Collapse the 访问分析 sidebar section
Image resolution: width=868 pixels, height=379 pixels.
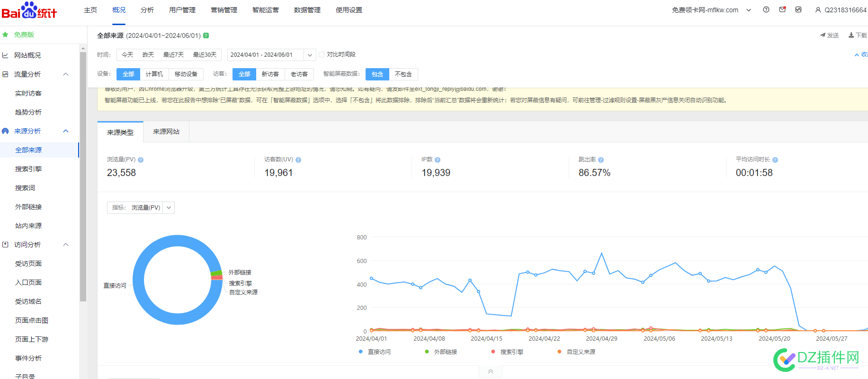pos(66,245)
